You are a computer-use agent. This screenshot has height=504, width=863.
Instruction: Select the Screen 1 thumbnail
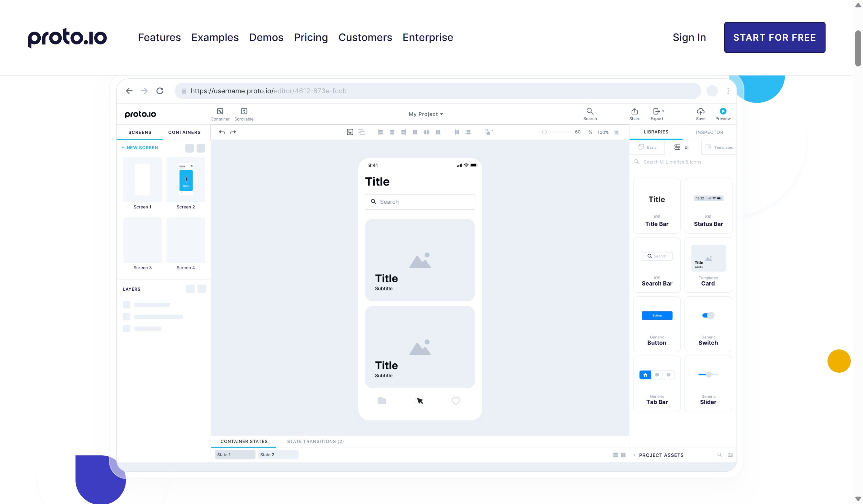pos(142,179)
